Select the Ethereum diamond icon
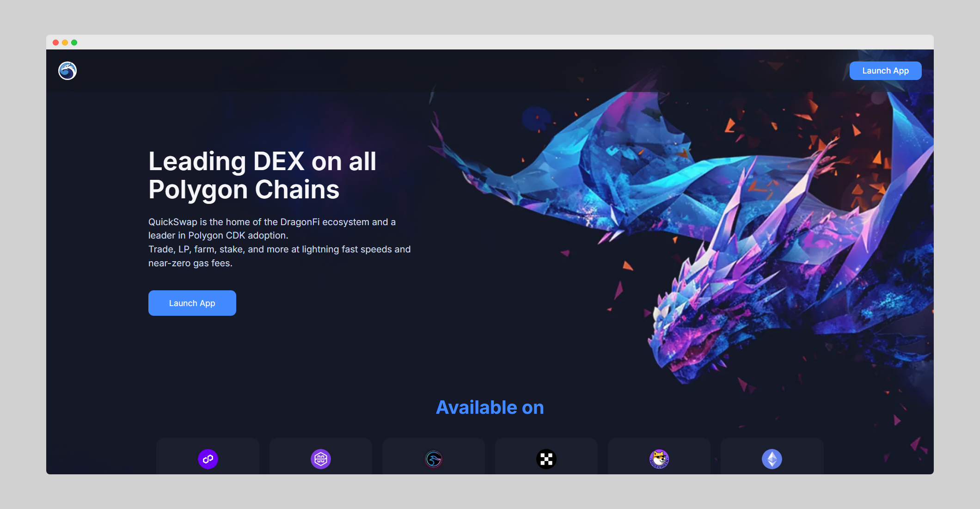 click(x=772, y=459)
